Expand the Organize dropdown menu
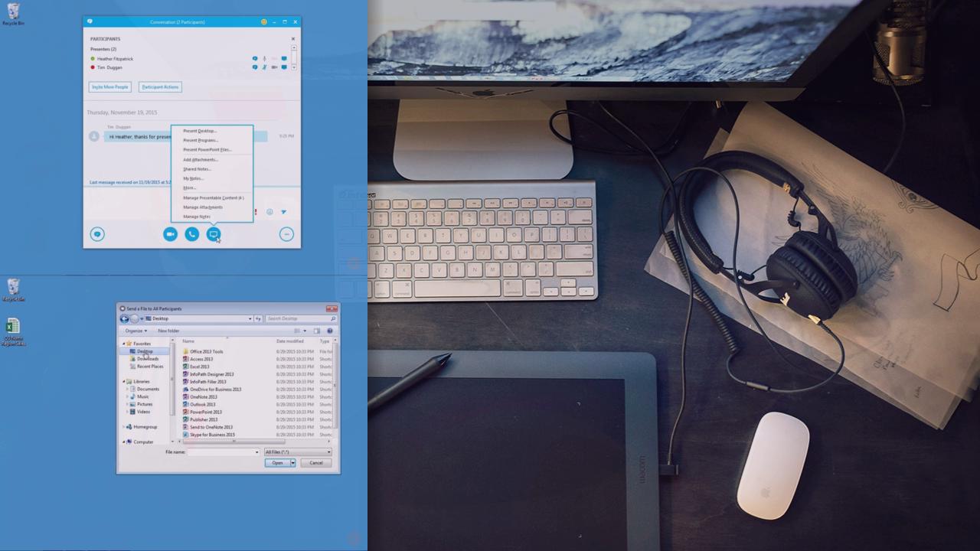Screen dimensions: 980x551 136,331
